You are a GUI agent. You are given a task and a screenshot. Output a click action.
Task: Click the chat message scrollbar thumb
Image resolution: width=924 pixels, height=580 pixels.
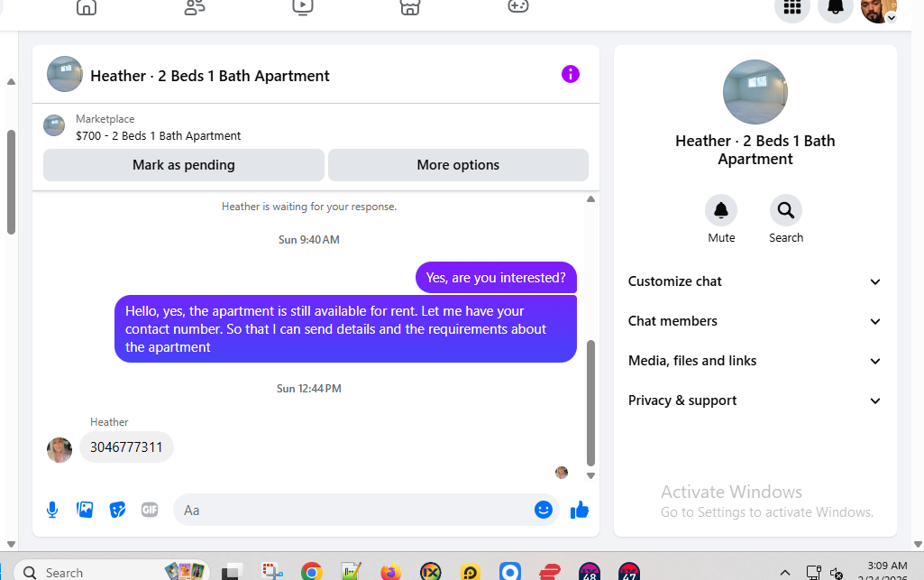pyautogui.click(x=591, y=403)
